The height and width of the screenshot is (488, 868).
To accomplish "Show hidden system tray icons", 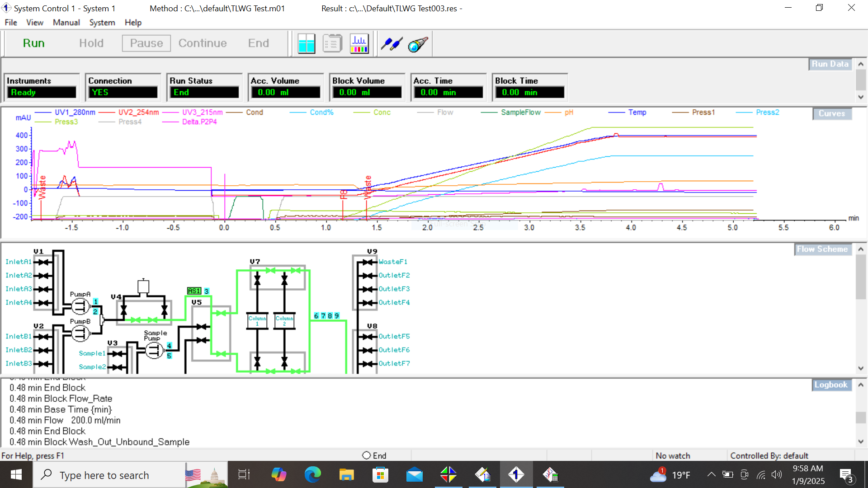I will click(x=711, y=474).
